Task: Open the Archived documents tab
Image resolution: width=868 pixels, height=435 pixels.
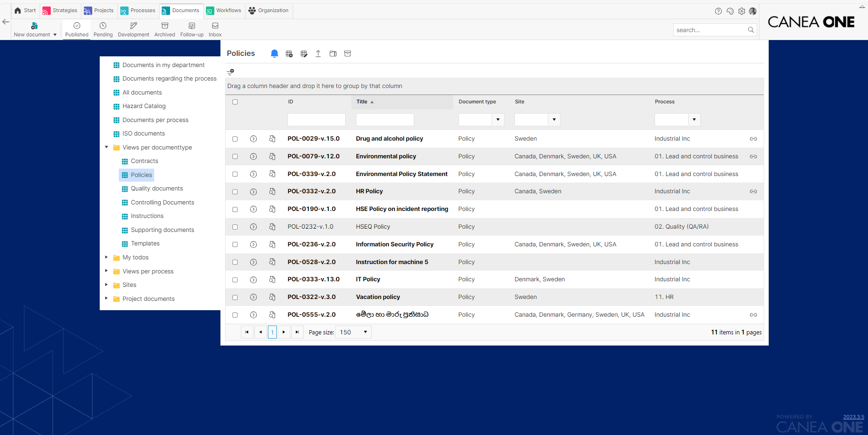Action: 164,29
